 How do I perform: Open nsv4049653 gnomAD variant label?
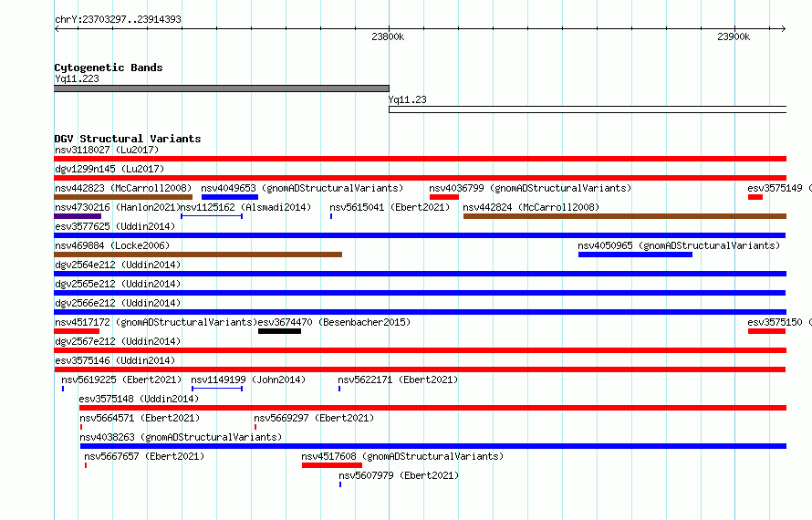[x=302, y=188]
